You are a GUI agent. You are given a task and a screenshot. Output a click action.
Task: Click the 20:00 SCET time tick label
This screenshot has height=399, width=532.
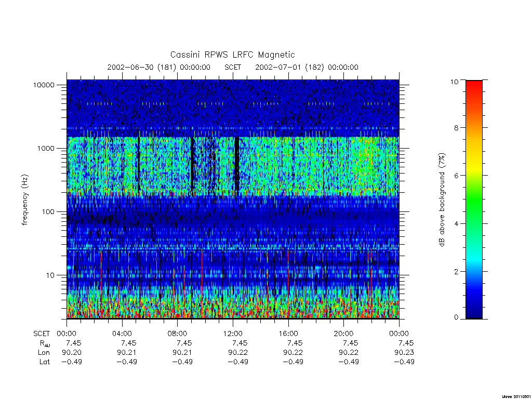click(x=344, y=334)
